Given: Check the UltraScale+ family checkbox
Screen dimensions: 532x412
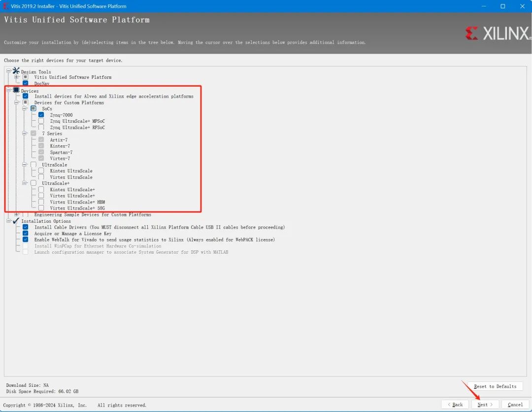Looking at the screenshot, I should (33, 183).
